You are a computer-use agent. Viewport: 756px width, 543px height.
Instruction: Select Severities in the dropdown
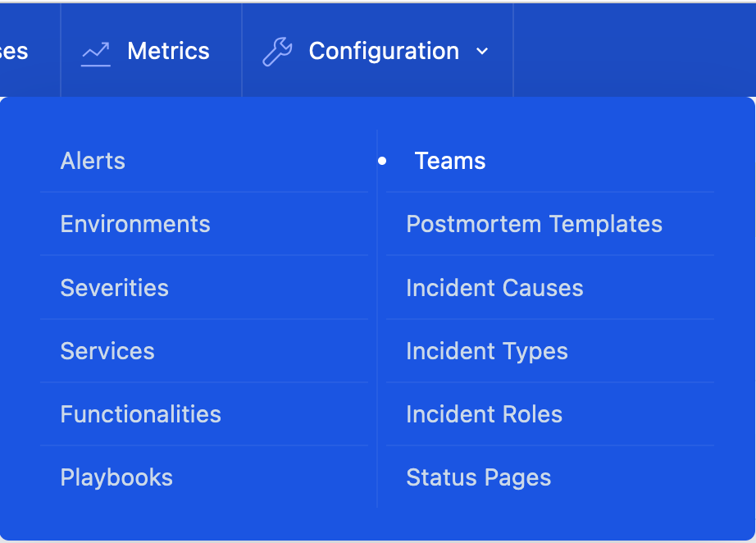(114, 288)
